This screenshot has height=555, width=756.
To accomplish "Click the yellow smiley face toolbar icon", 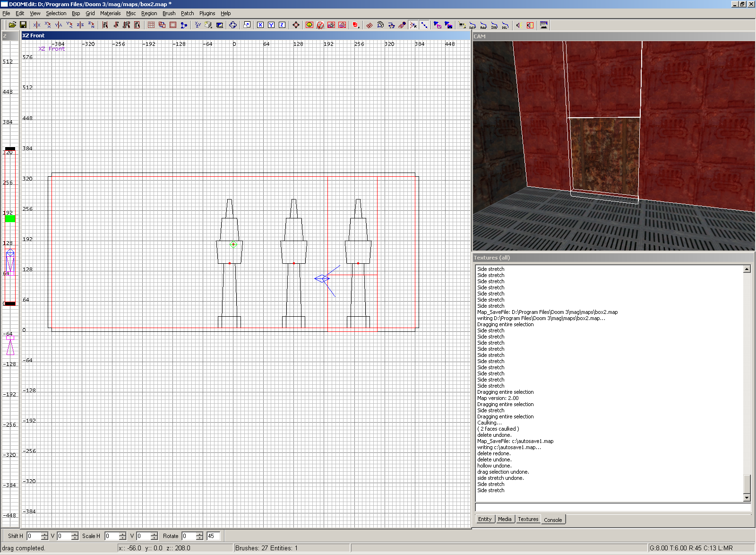I will coord(309,25).
